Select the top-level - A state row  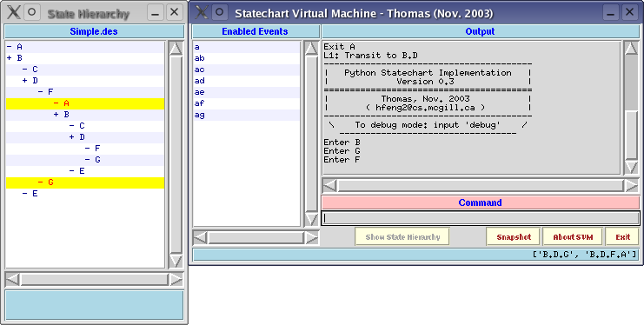pyautogui.click(x=85, y=47)
